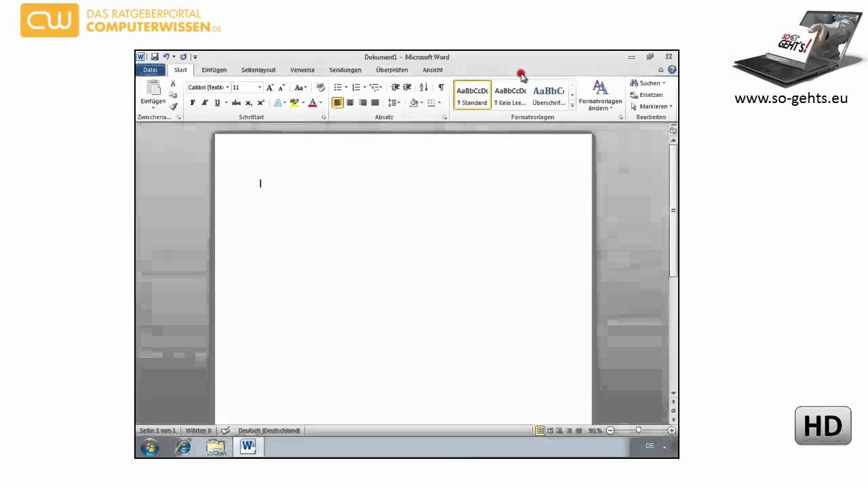Viewport: 868px width, 488px height.
Task: Apply the Standard style
Action: coord(472,96)
